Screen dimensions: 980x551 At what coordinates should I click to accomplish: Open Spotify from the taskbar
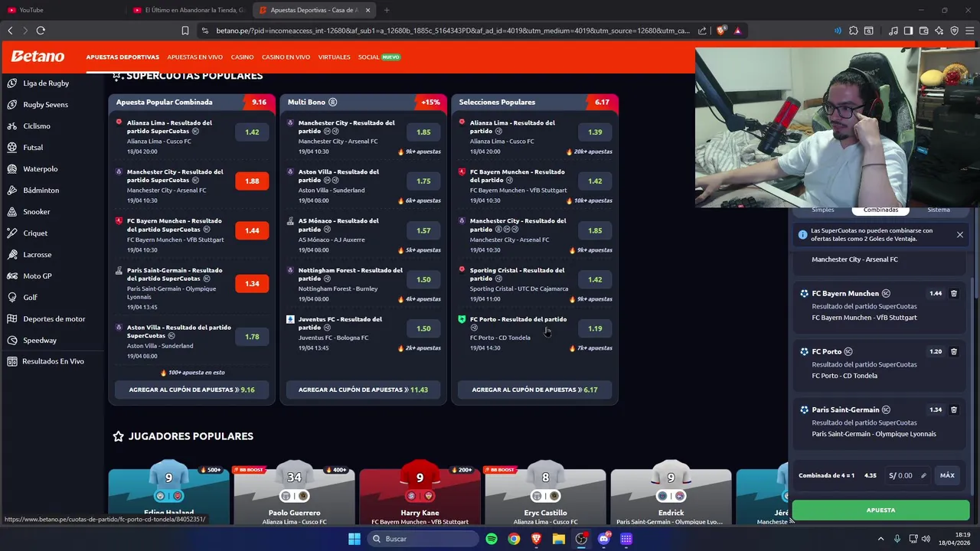492,539
